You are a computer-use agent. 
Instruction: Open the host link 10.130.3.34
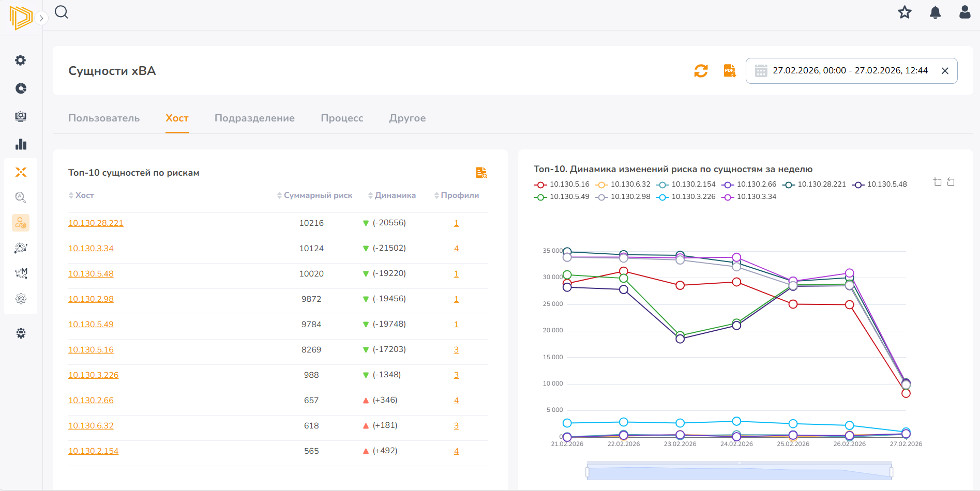[91, 249]
